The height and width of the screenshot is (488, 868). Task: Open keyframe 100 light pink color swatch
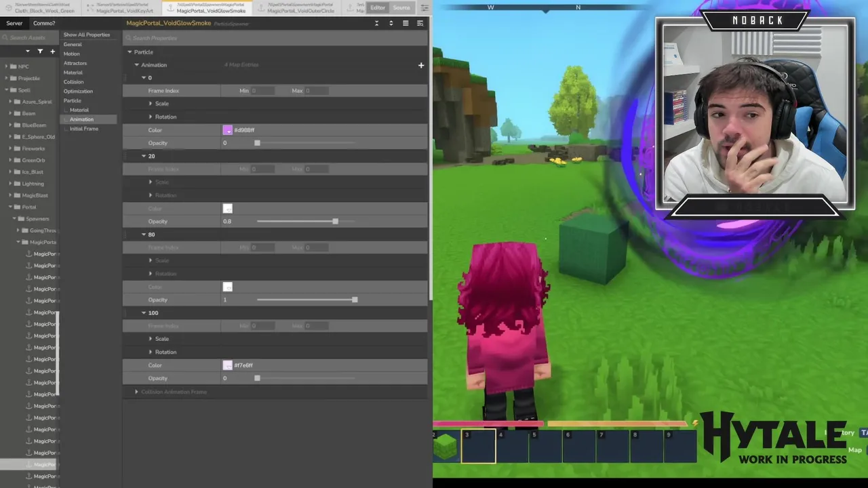[227, 365]
